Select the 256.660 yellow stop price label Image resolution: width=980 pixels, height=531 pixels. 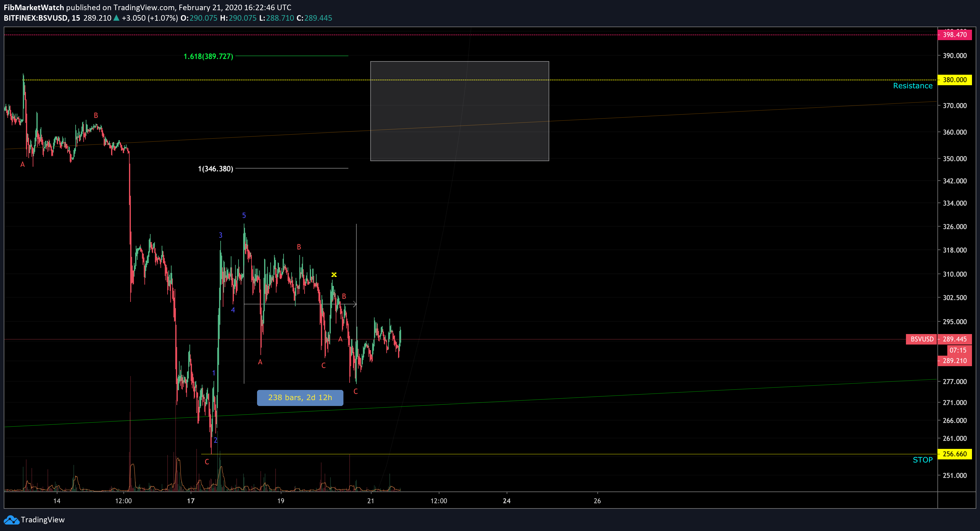tap(955, 454)
